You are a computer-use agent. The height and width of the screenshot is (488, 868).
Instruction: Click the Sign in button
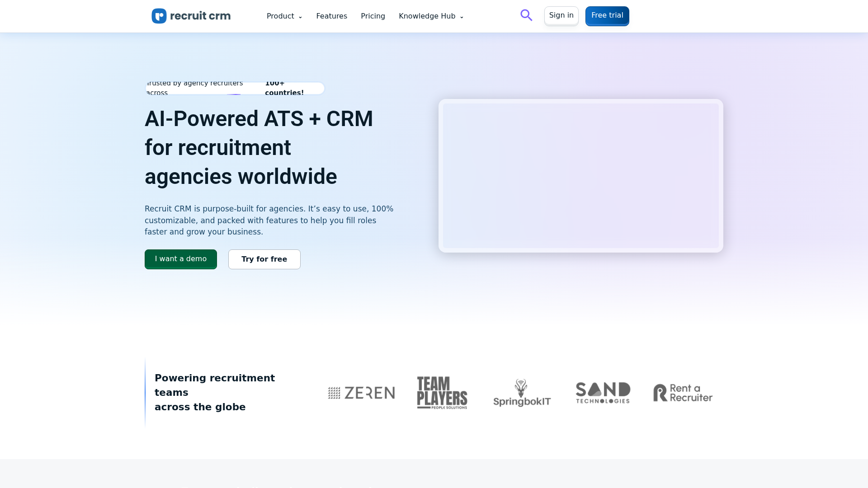coord(561,15)
